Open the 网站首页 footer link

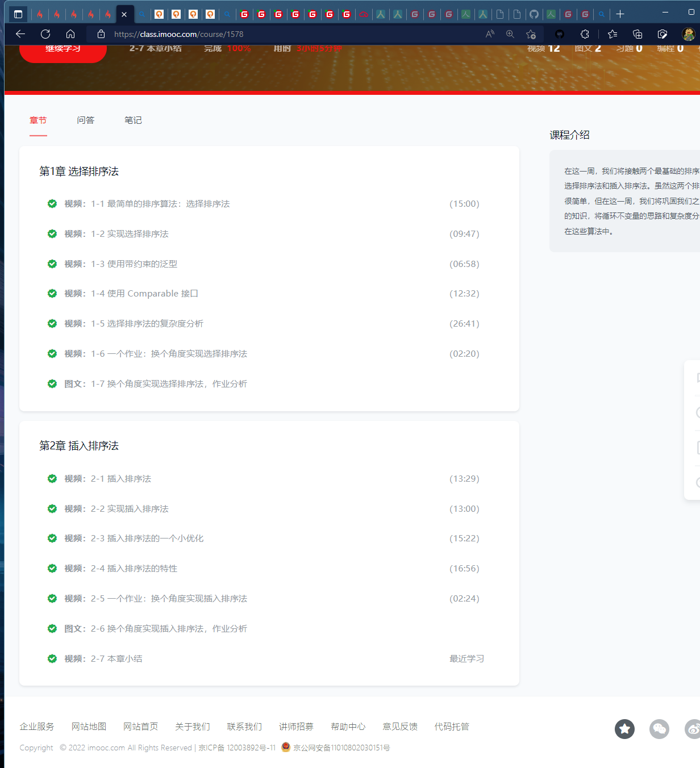tap(141, 727)
